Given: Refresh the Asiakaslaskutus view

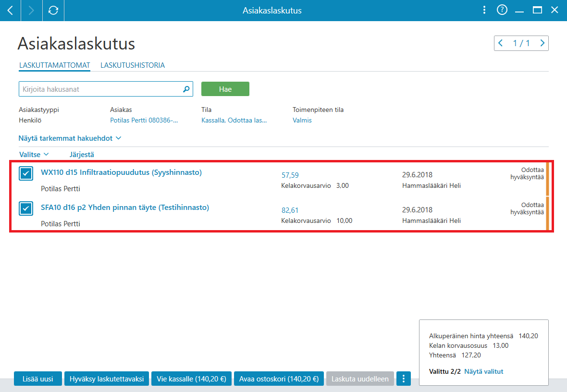Looking at the screenshot, I should coord(53,11).
